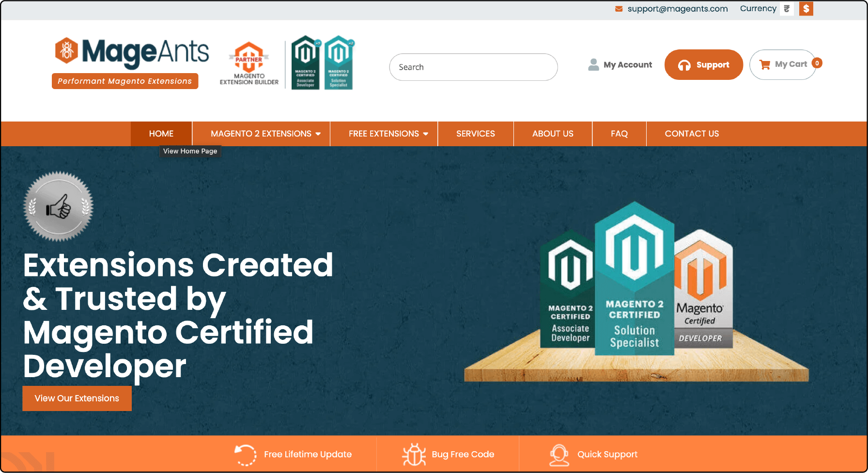Click the headset icon in Support button

[x=684, y=65]
